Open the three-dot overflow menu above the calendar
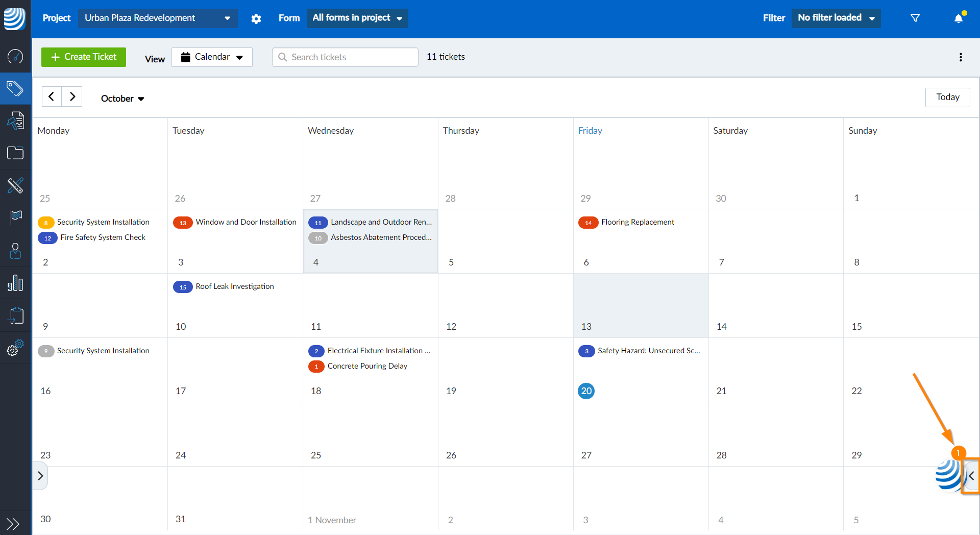Screen dimensions: 980x535 click(961, 57)
